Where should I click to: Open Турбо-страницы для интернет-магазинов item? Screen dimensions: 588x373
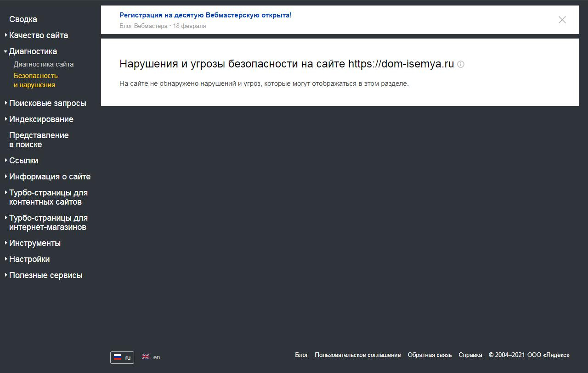pyautogui.click(x=48, y=223)
